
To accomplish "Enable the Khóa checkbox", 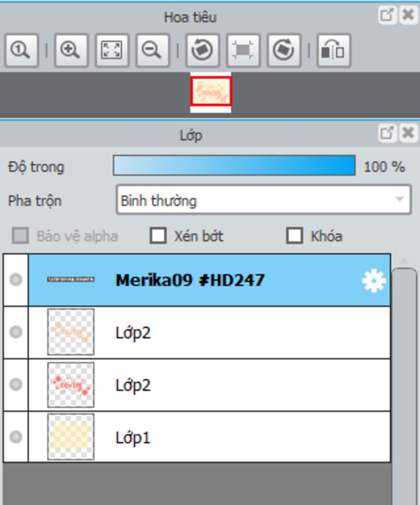I will [x=294, y=236].
